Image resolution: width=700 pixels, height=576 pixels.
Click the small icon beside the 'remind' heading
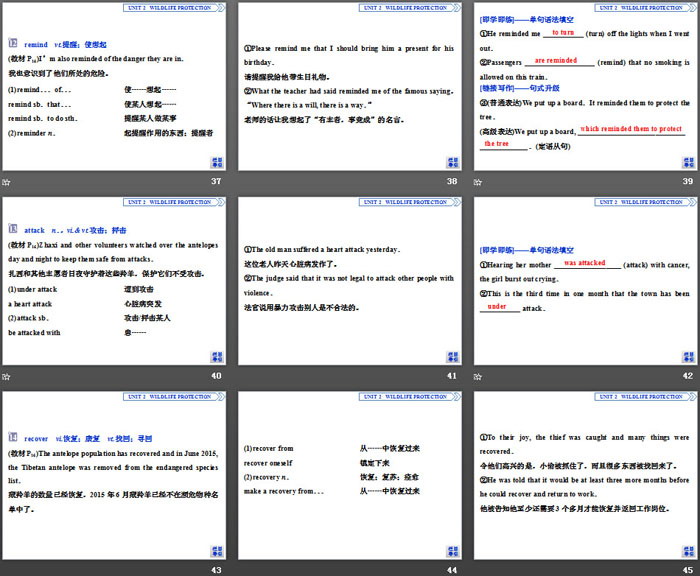(x=13, y=44)
